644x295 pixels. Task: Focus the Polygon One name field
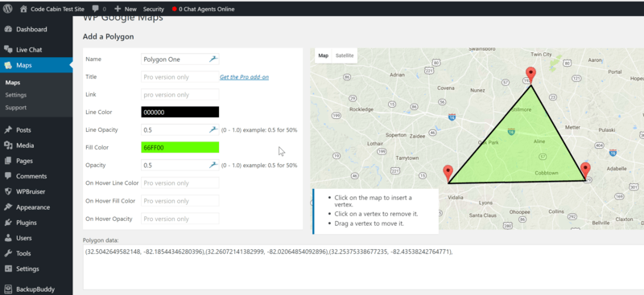(180, 59)
